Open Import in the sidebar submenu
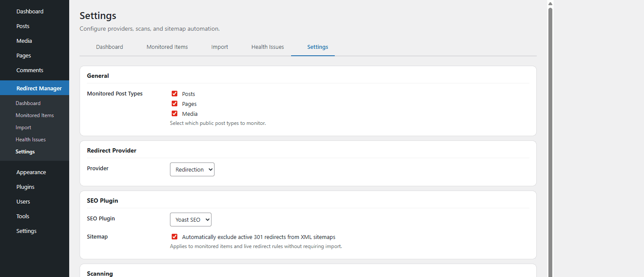This screenshot has height=277, width=644. (x=23, y=127)
